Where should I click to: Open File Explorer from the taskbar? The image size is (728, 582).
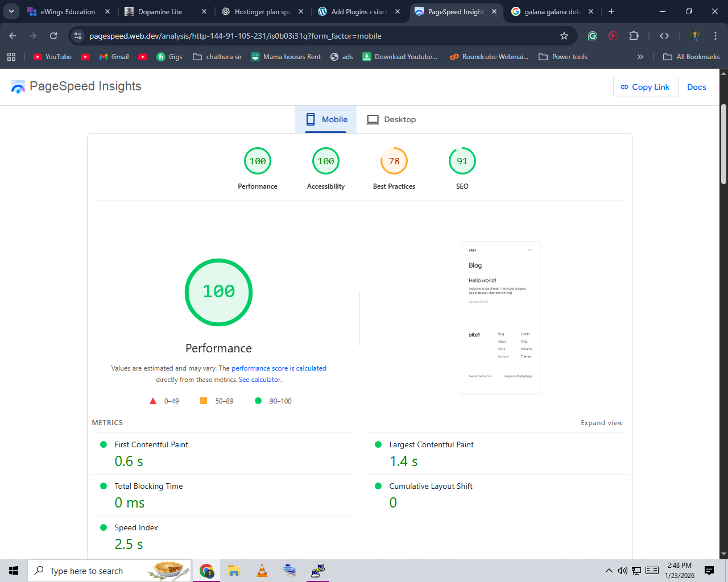(x=234, y=571)
